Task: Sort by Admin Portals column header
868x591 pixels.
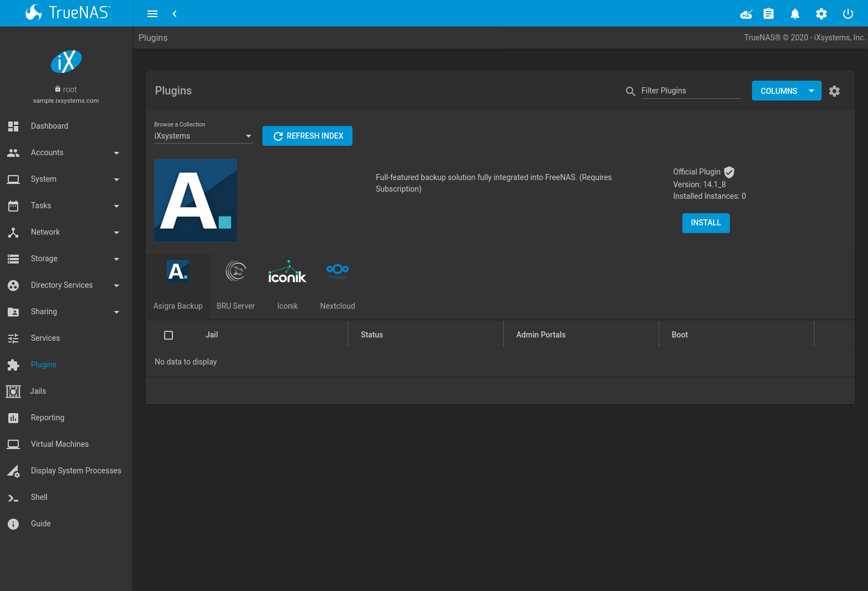Action: coord(541,335)
